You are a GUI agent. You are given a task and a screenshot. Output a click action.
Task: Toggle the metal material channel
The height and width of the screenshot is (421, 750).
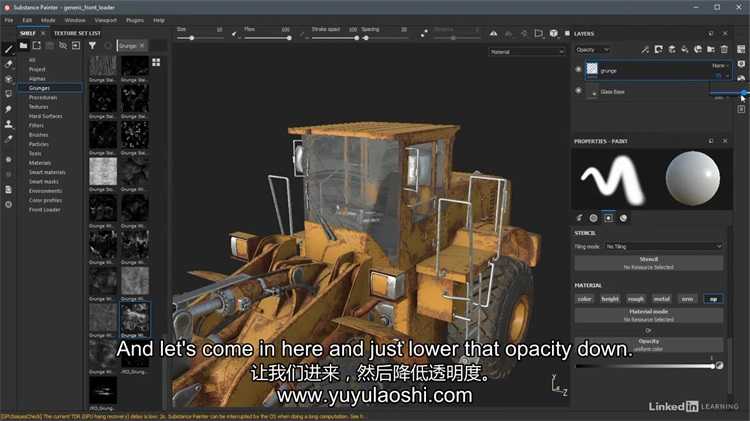(x=662, y=299)
